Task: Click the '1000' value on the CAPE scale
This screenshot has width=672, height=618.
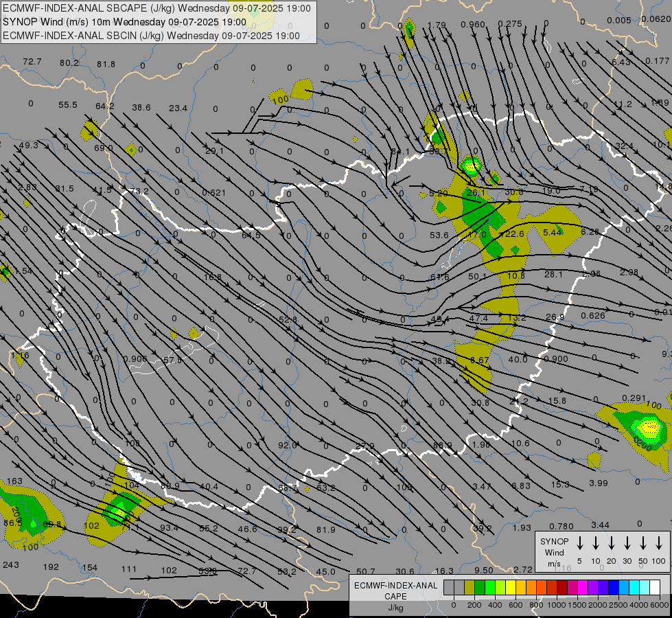Action: click(x=556, y=605)
